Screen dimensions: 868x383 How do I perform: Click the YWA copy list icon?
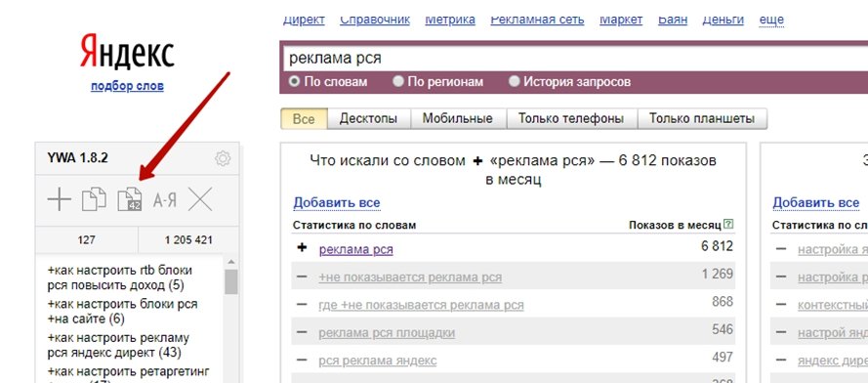(94, 199)
